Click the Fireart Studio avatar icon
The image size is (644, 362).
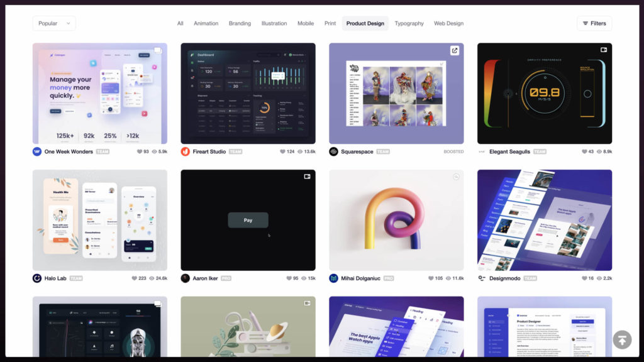pyautogui.click(x=185, y=151)
